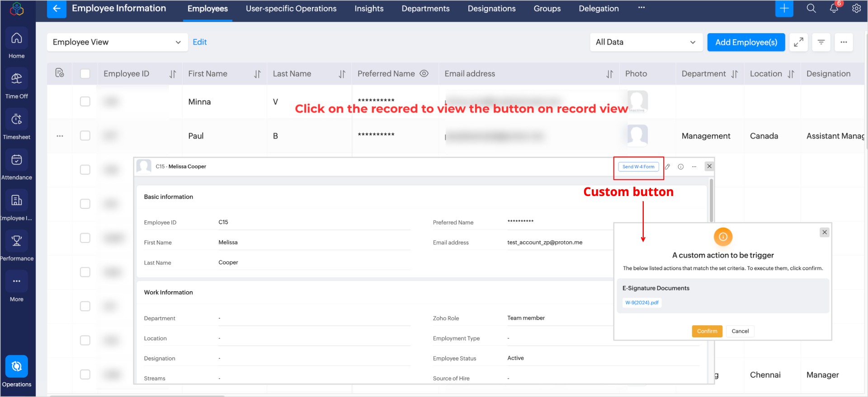Image resolution: width=868 pixels, height=397 pixels.
Task: Select the checkbox in Paul's row
Action: click(85, 135)
